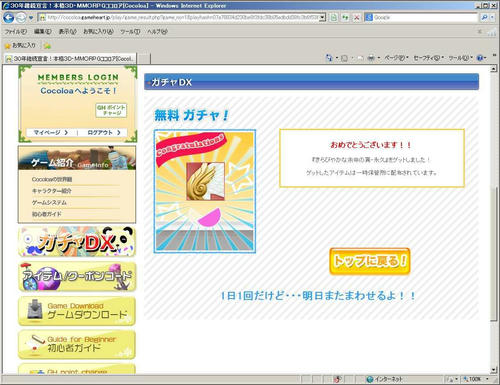Click the browser Forward arrow button

tap(21, 17)
